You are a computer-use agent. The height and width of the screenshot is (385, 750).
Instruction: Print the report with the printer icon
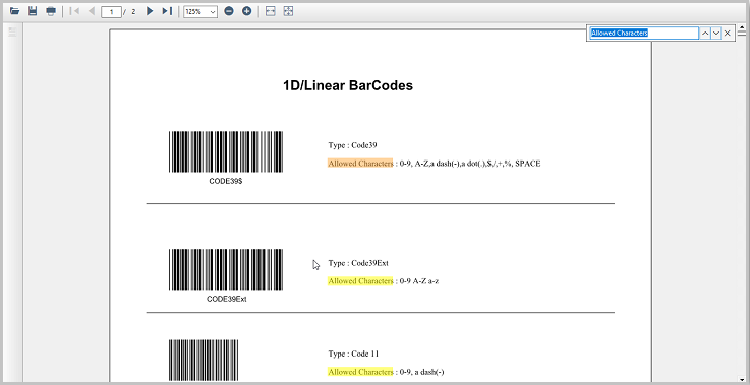[x=51, y=11]
